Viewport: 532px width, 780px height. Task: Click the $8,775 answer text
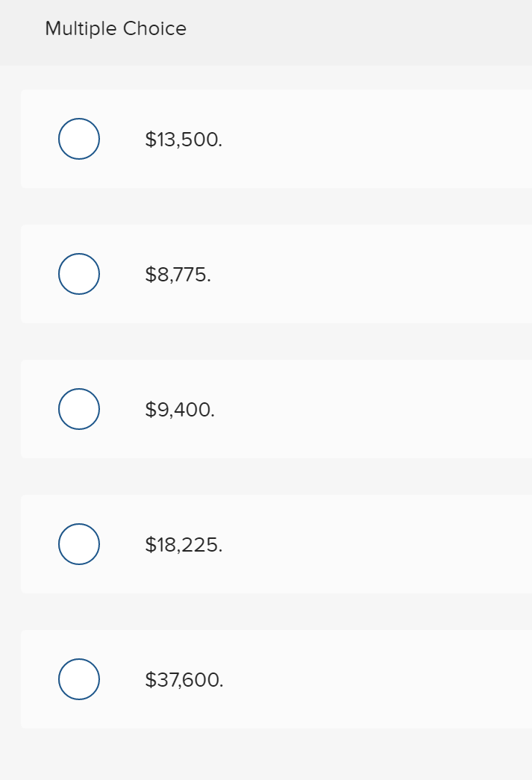click(178, 274)
